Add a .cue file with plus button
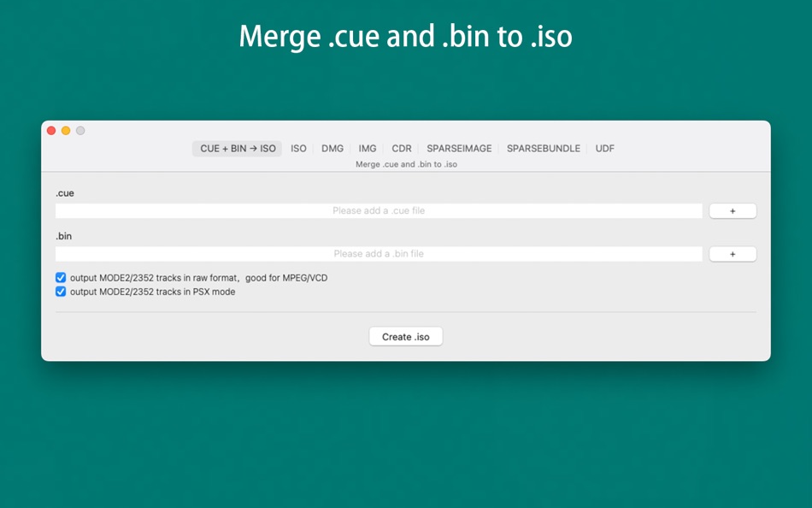 click(x=733, y=211)
